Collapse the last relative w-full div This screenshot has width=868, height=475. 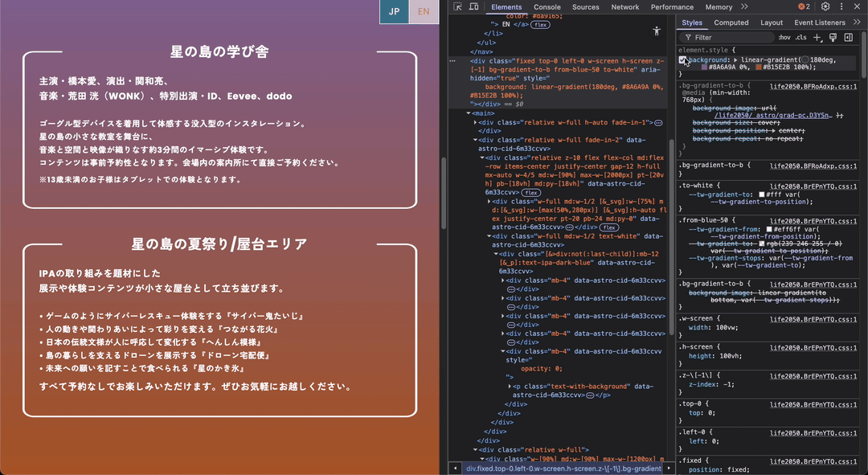[x=475, y=450]
